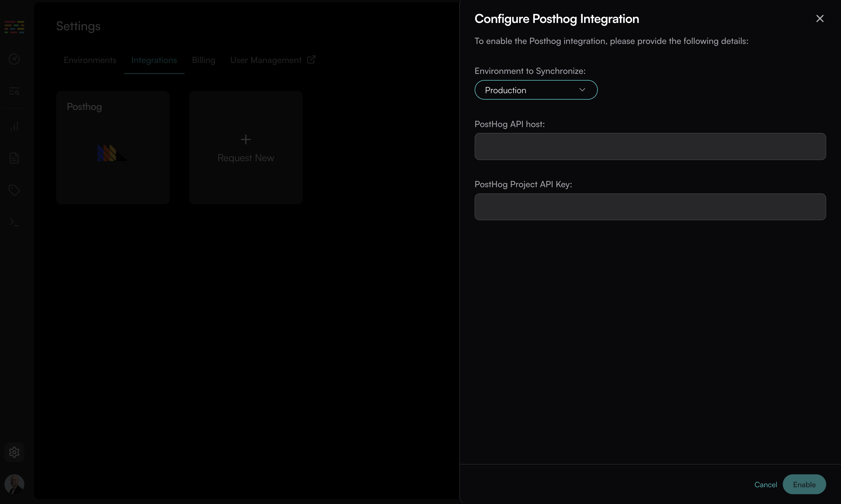Click the app logo in the sidebar
Screen dimensions: 841x504
coord(14,27)
